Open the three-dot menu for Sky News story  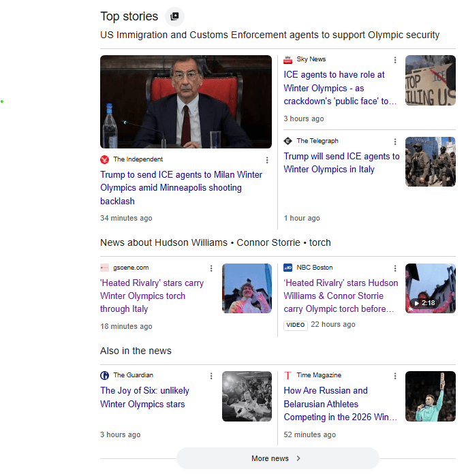point(395,60)
